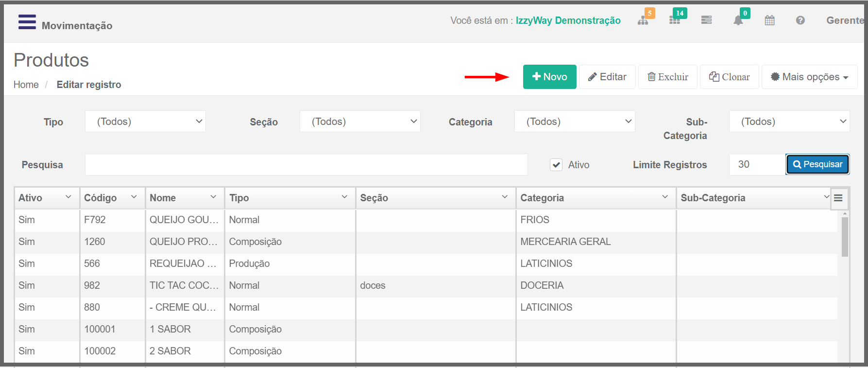Open the Código column header filter arrow
Viewport: 868px width, 368px height.
(134, 197)
